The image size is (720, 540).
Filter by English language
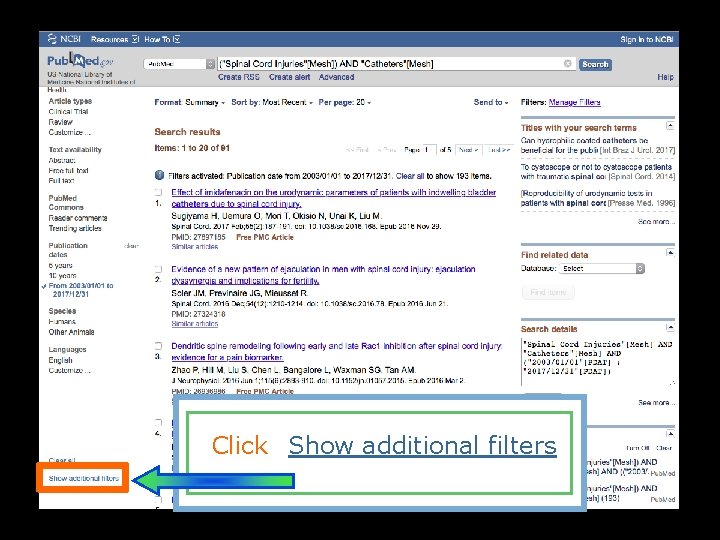[61, 360]
